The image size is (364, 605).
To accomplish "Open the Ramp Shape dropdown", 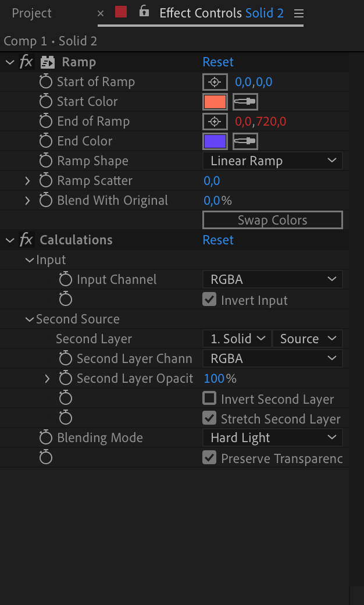I will (273, 161).
